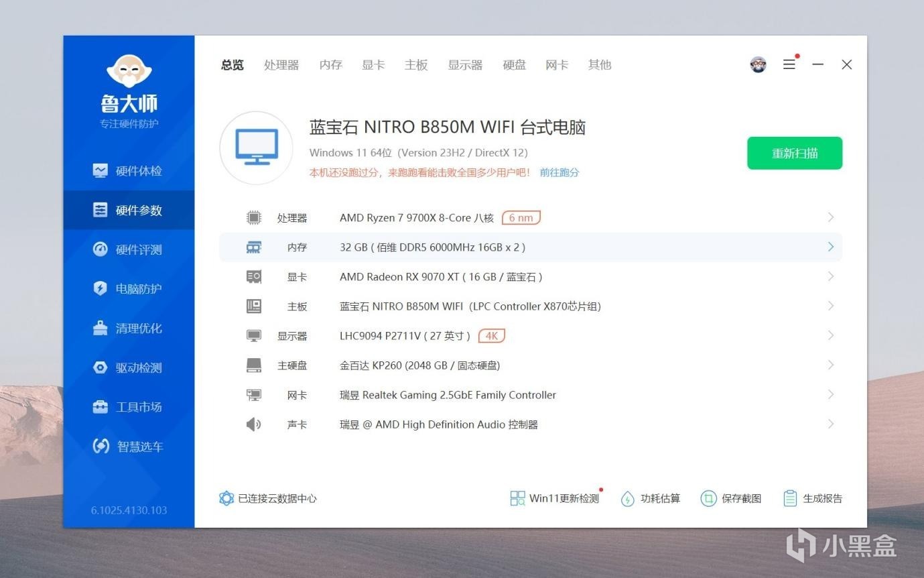The width and height of the screenshot is (924, 578).
Task: Switch to the 主板 tab
Action: 416,65
